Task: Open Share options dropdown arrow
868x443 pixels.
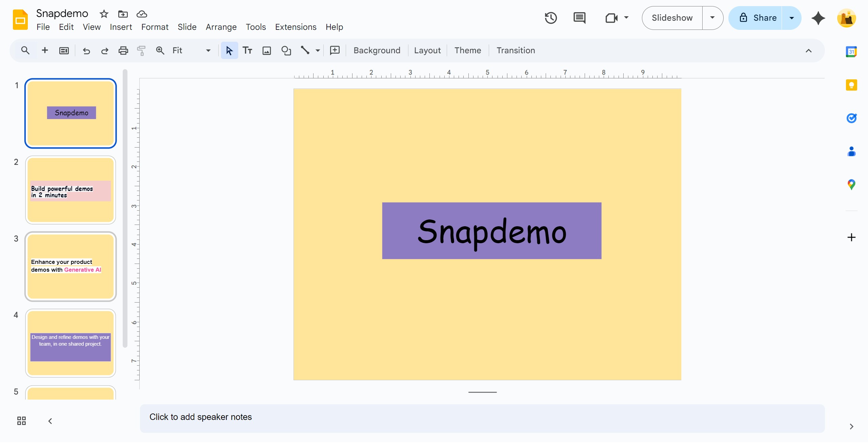Action: click(x=792, y=18)
